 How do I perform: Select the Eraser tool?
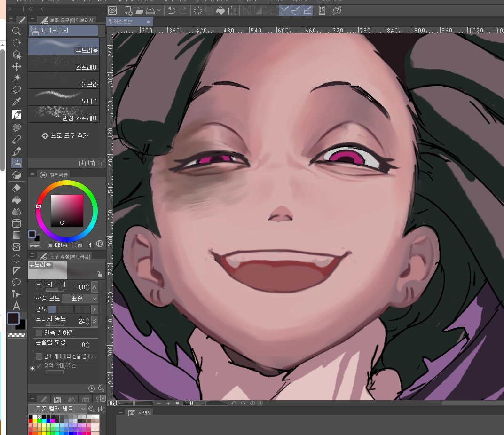tap(16, 188)
